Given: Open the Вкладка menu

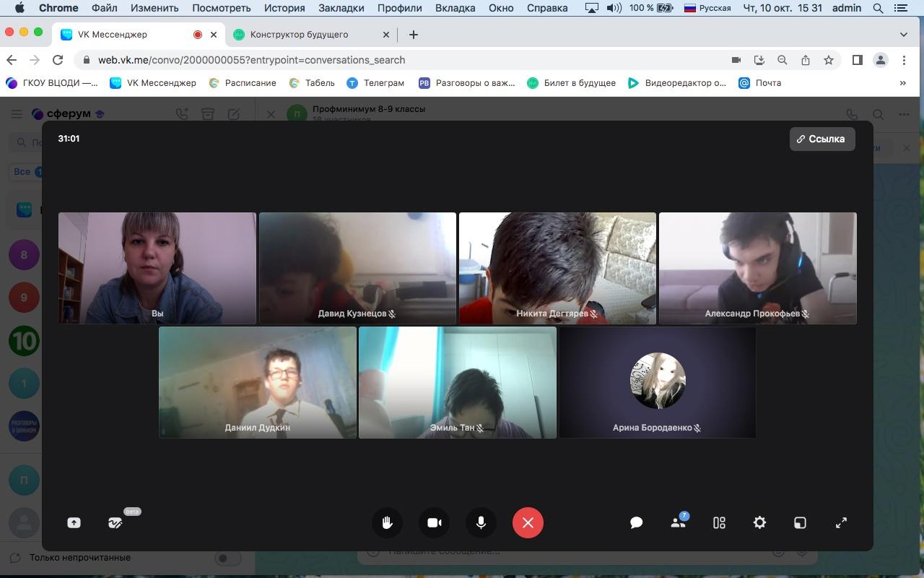Looking at the screenshot, I should pyautogui.click(x=455, y=8).
